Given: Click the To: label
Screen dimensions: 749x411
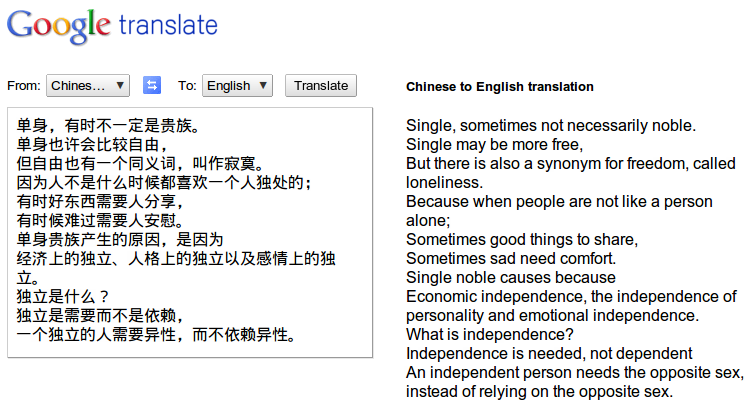Looking at the screenshot, I should coord(187,86).
